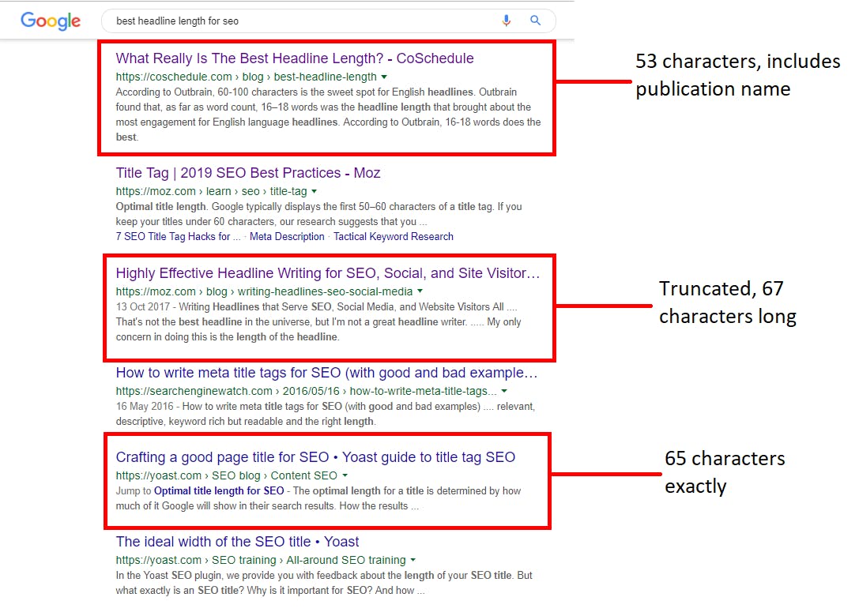Click the magnifying glass search icon
The width and height of the screenshot is (859, 616).
click(x=536, y=21)
